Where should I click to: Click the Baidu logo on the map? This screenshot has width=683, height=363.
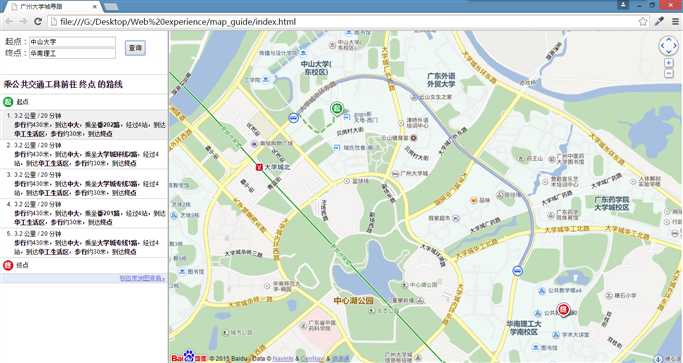tap(189, 357)
